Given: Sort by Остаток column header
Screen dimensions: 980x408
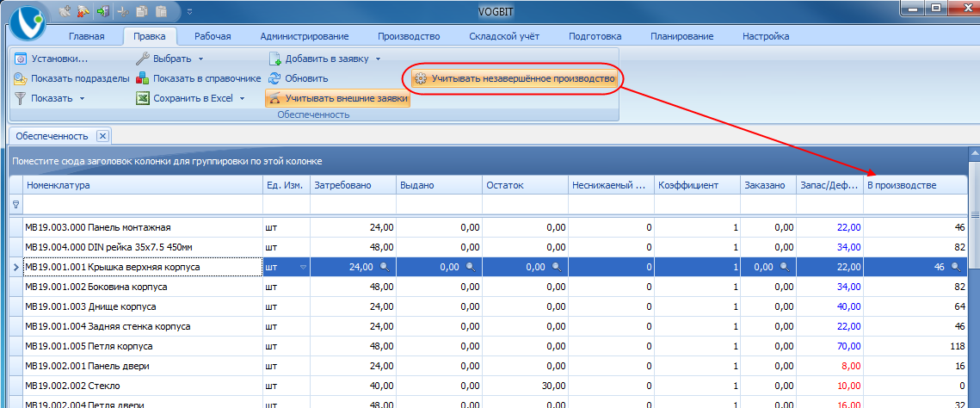Looking at the screenshot, I should pyautogui.click(x=526, y=186).
